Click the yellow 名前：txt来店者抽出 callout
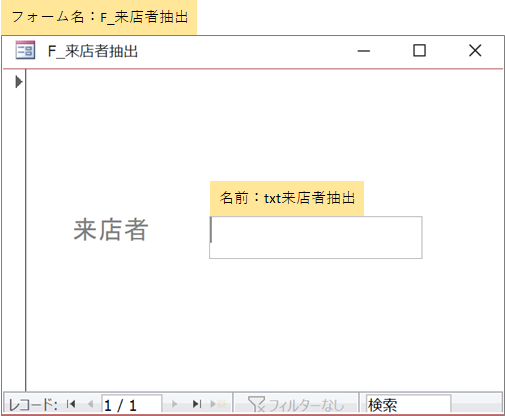This screenshot has width=505, height=416. tap(287, 198)
